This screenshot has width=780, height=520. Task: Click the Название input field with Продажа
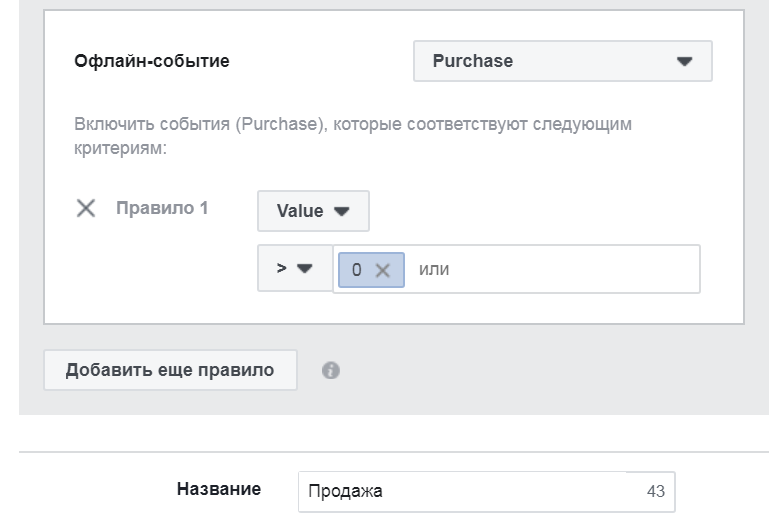487,492
